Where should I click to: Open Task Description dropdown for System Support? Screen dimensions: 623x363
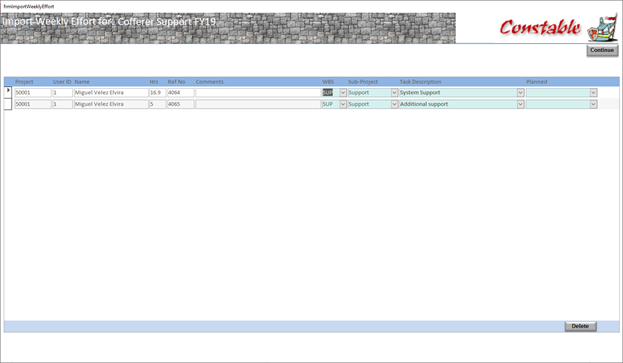(520, 93)
